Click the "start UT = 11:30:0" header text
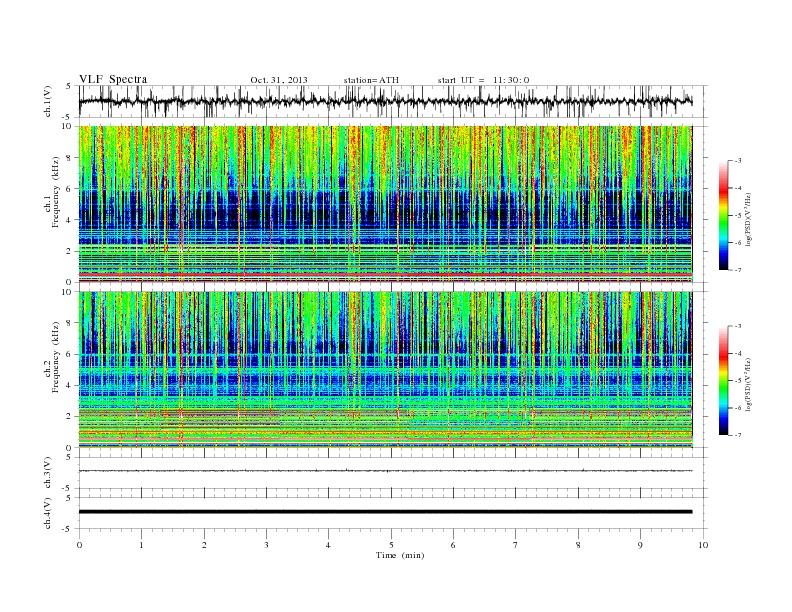Image resolution: width=792 pixels, height=612 pixels. click(483, 80)
